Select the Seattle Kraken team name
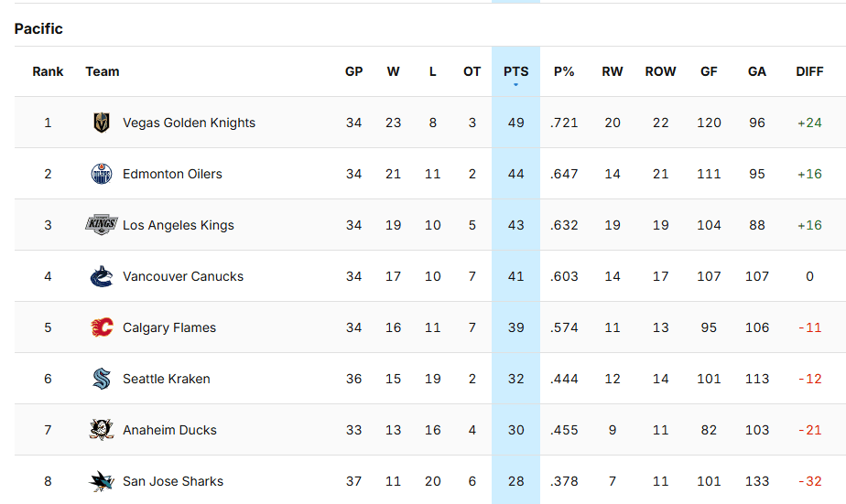846x504 pixels. (166, 379)
